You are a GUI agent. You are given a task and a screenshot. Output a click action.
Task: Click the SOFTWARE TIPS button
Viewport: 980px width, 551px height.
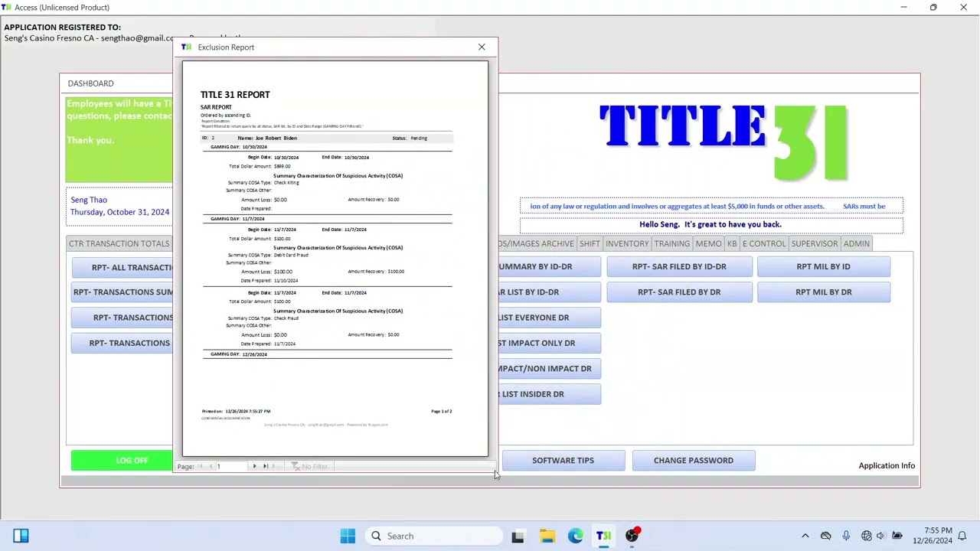pos(563,460)
